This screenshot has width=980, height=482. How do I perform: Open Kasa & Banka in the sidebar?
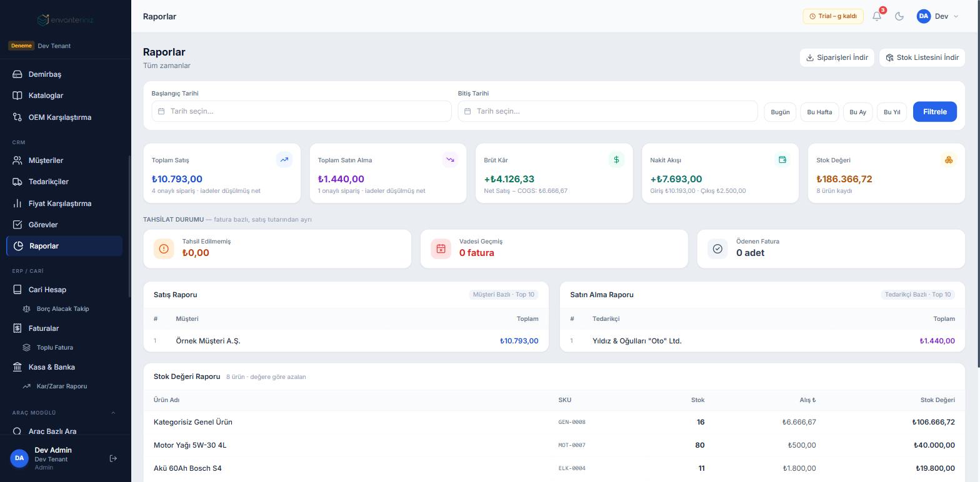(x=64, y=367)
